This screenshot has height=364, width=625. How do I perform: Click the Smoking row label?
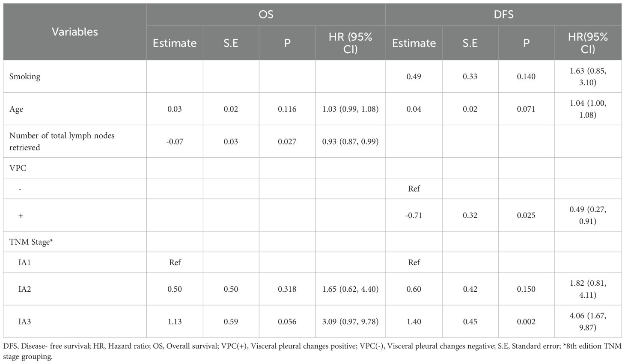[25, 77]
